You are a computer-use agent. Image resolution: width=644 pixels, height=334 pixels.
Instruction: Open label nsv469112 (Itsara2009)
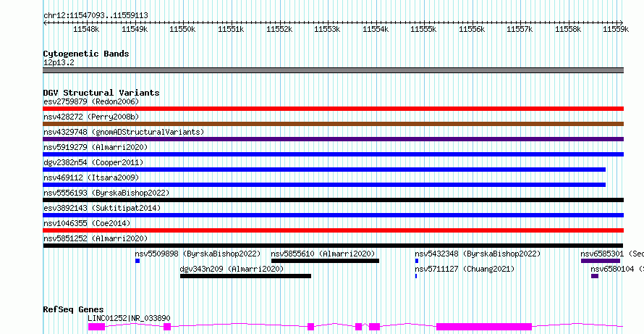click(x=91, y=178)
